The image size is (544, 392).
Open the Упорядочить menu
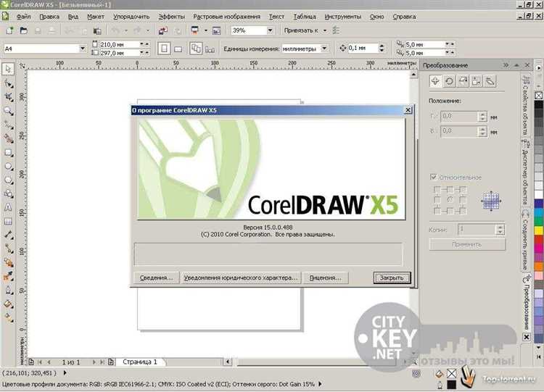click(131, 17)
